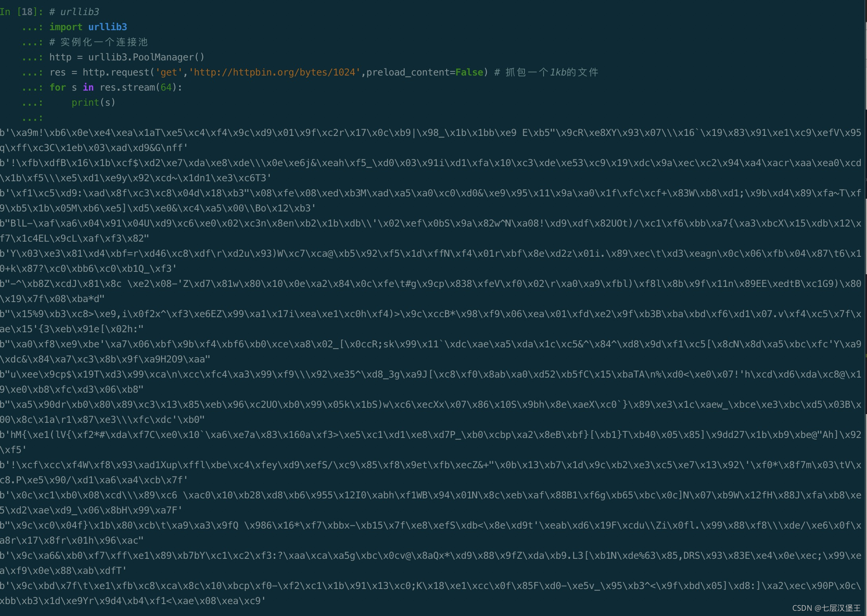Screen dimensions: 867x616
Task: Click the In [18]: prompt label
Action: coord(21,12)
